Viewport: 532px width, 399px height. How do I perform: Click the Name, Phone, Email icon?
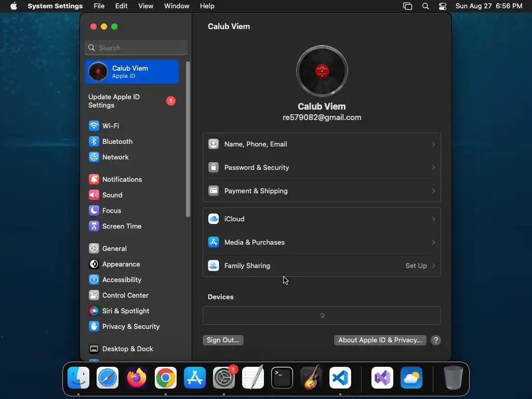point(214,144)
